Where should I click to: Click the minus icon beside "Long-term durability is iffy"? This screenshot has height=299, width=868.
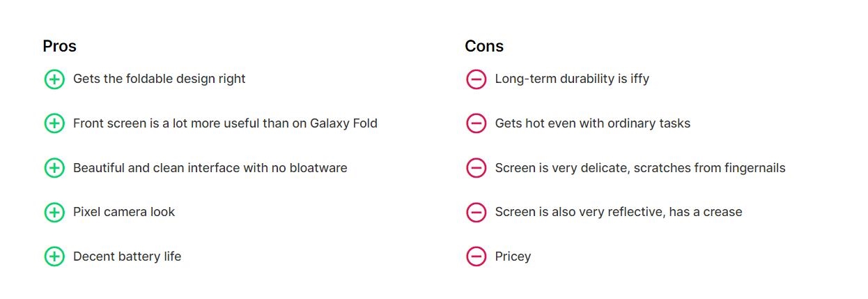click(x=476, y=79)
